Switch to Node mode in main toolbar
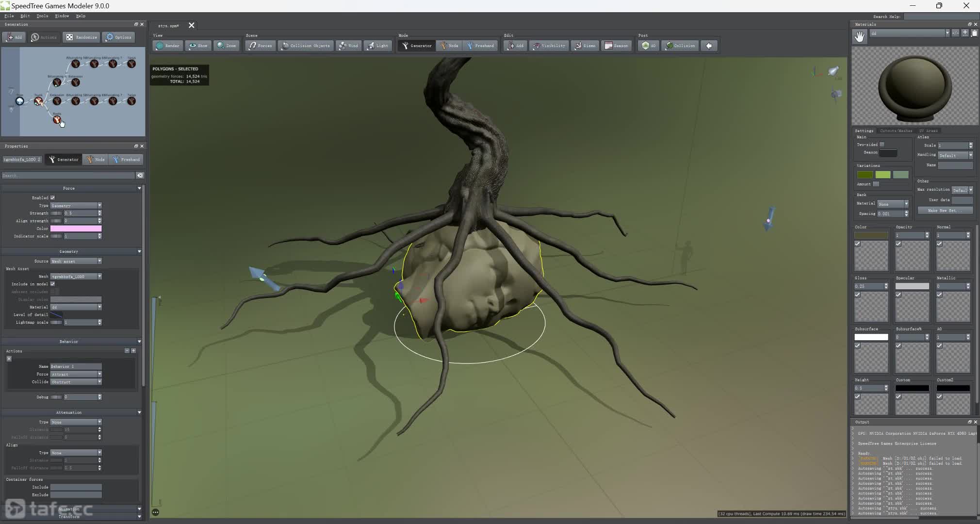This screenshot has height=524, width=980. point(449,46)
